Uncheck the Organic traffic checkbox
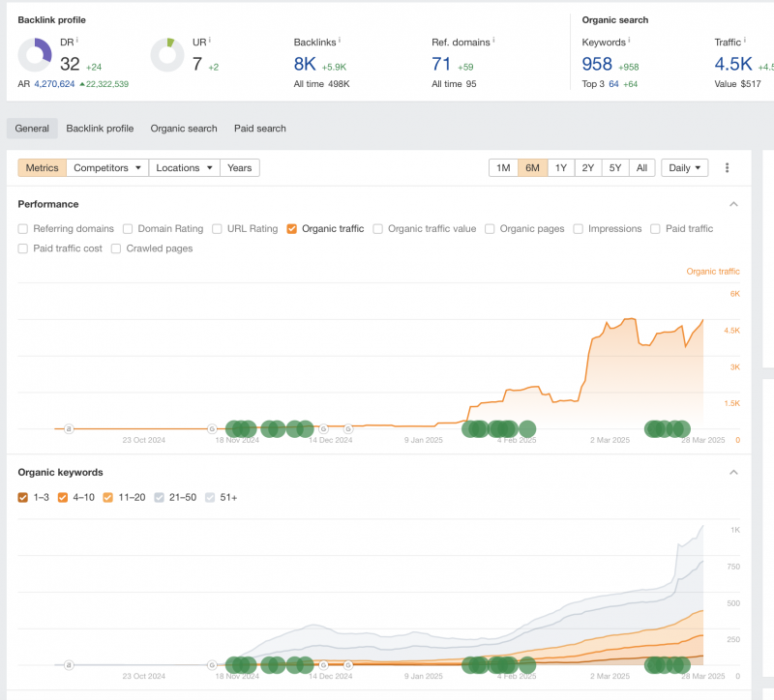This screenshot has height=700, width=774. point(292,229)
